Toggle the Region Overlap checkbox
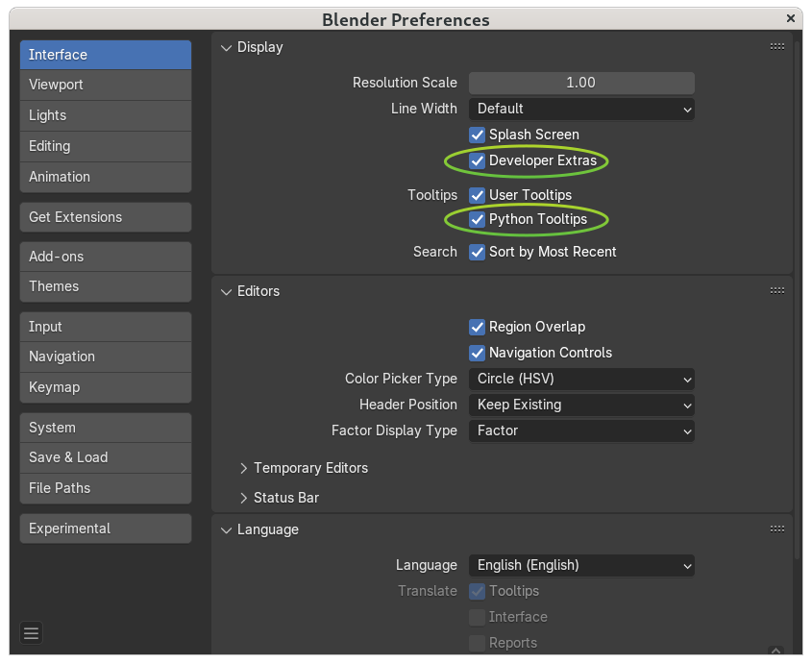Viewport: 812px width, 664px height. tap(477, 328)
